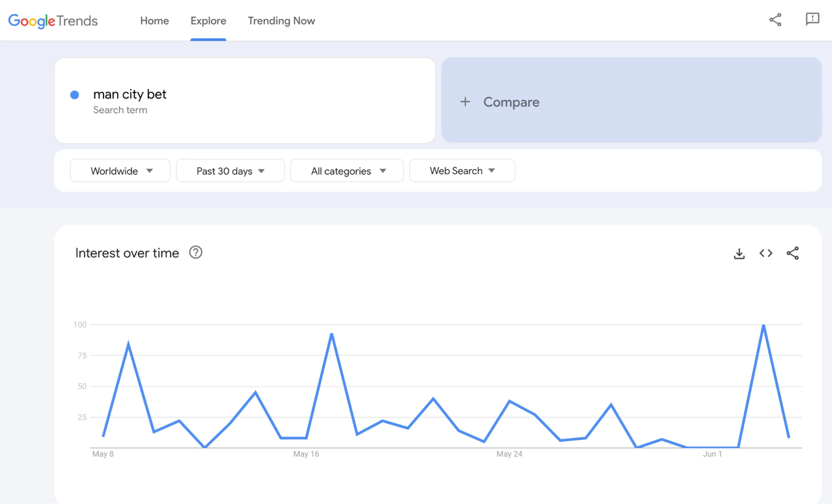The width and height of the screenshot is (832, 504).
Task: Go to the Home tab
Action: point(154,21)
